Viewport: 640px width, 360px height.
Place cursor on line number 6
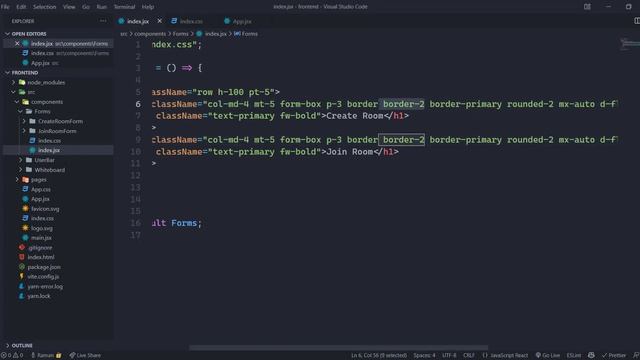coord(138,104)
